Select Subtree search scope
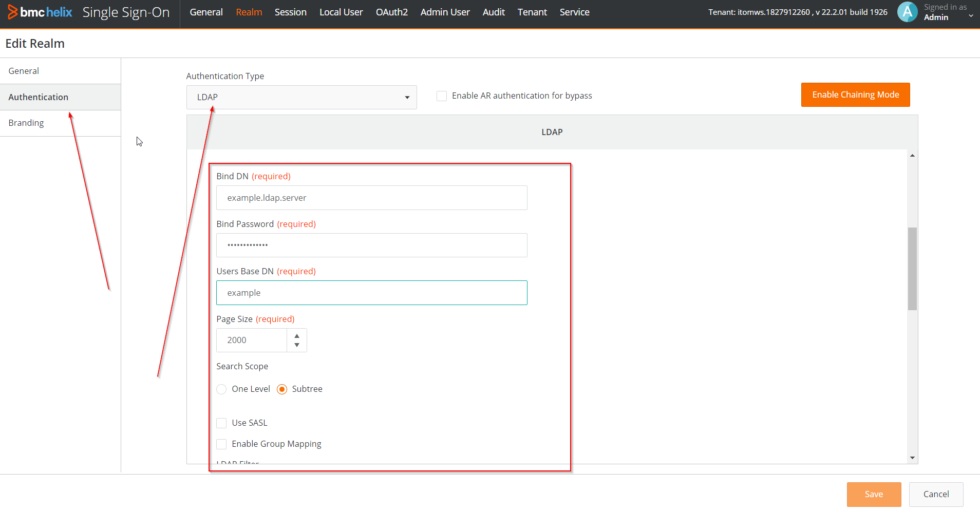Image resolution: width=980 pixels, height=511 pixels. tap(282, 389)
